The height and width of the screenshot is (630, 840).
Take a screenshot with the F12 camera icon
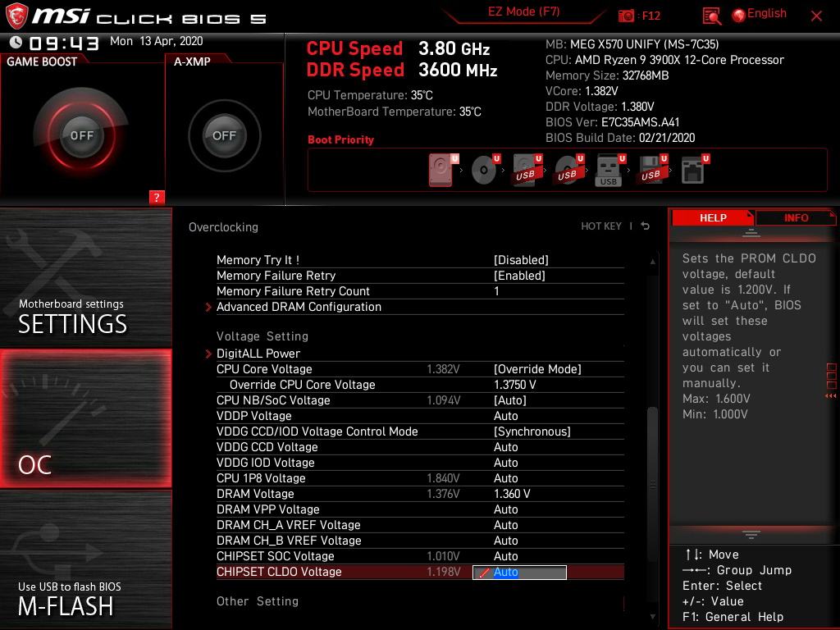(x=626, y=16)
